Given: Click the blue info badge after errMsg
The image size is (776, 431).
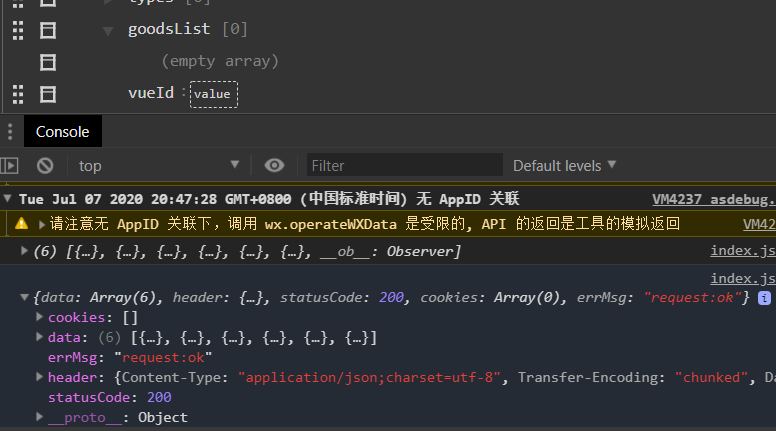Looking at the screenshot, I should pyautogui.click(x=764, y=298).
